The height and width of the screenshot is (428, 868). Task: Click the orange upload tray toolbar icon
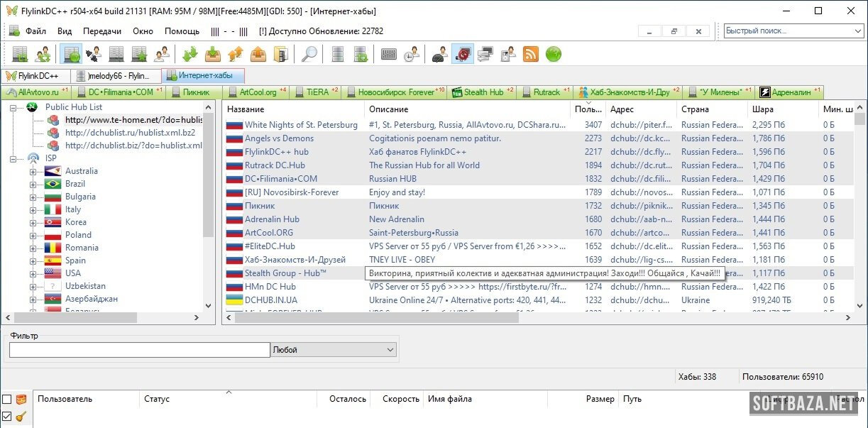(258, 54)
